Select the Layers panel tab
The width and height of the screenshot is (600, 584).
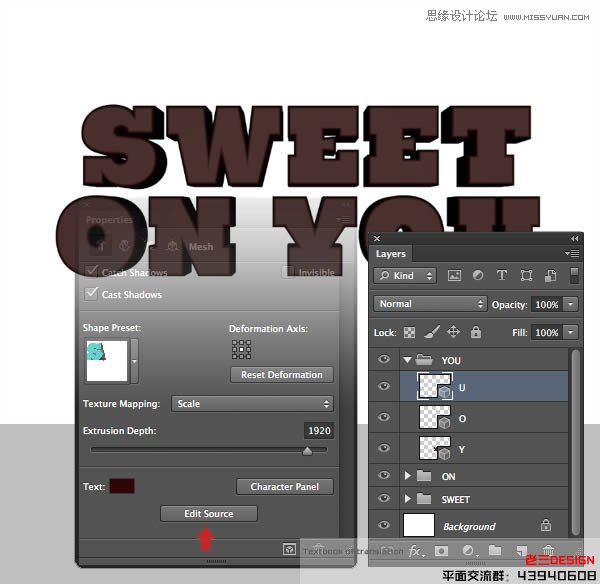tap(391, 254)
